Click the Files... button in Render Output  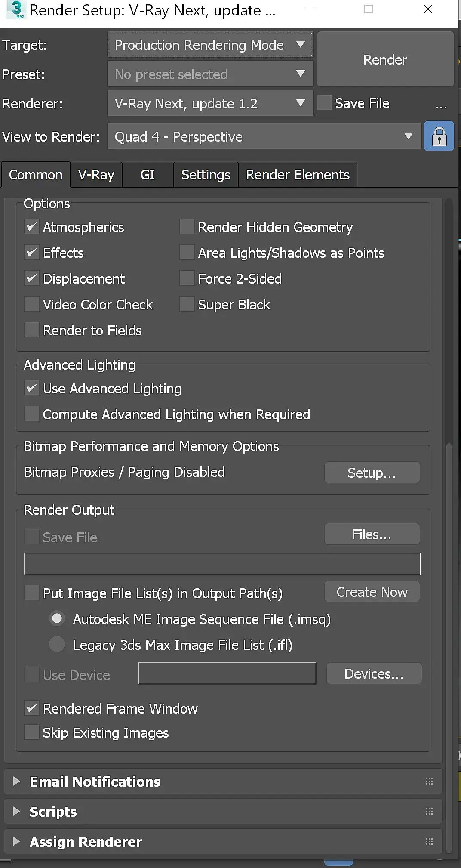[372, 534]
